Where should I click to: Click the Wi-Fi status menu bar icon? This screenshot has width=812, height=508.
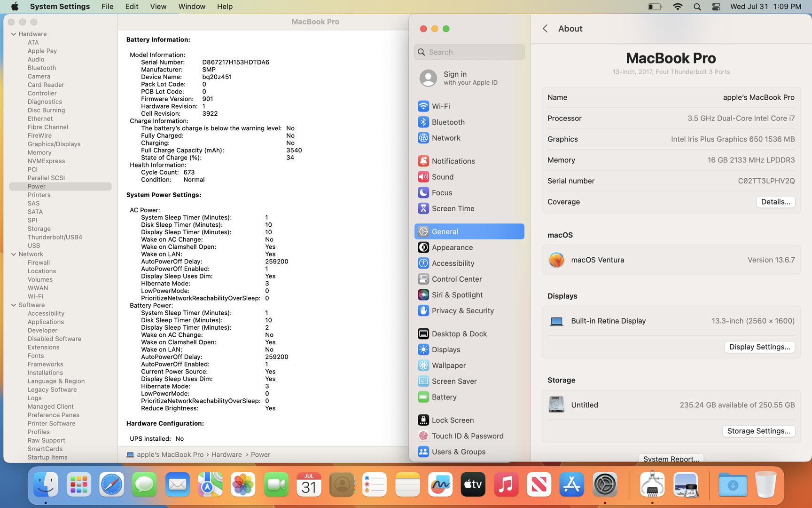click(x=678, y=7)
